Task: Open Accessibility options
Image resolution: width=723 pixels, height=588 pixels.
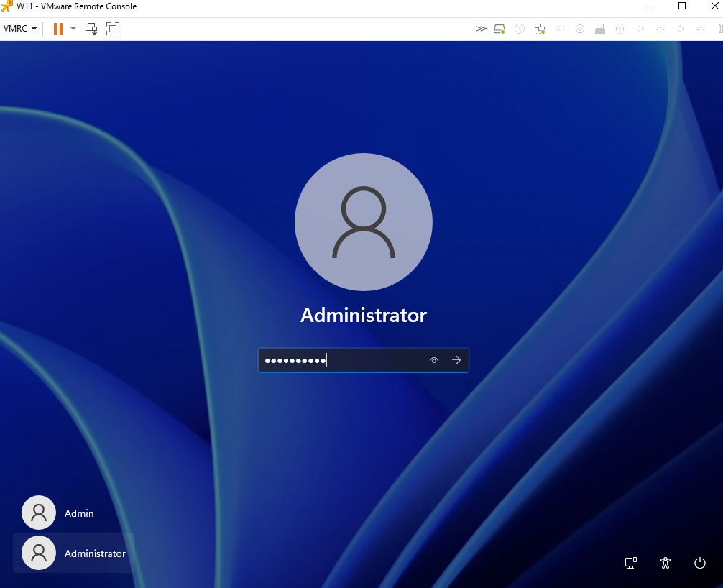Action: [666, 563]
